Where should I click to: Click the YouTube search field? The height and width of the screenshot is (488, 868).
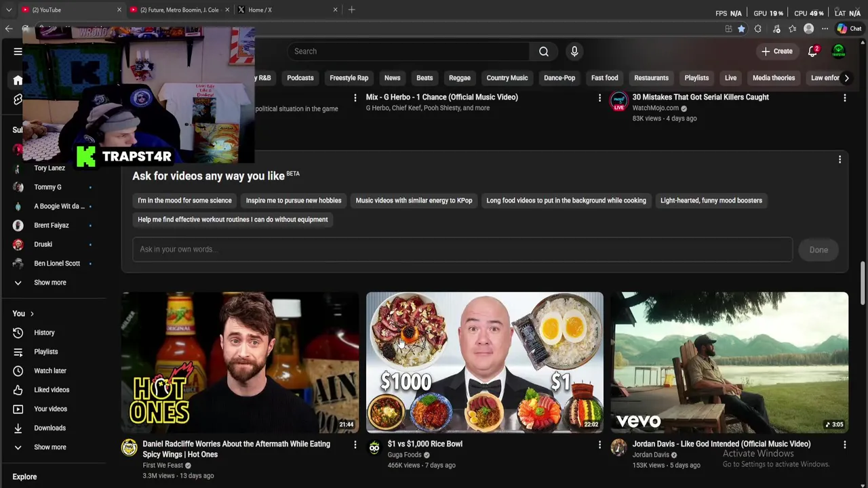pyautogui.click(x=408, y=52)
